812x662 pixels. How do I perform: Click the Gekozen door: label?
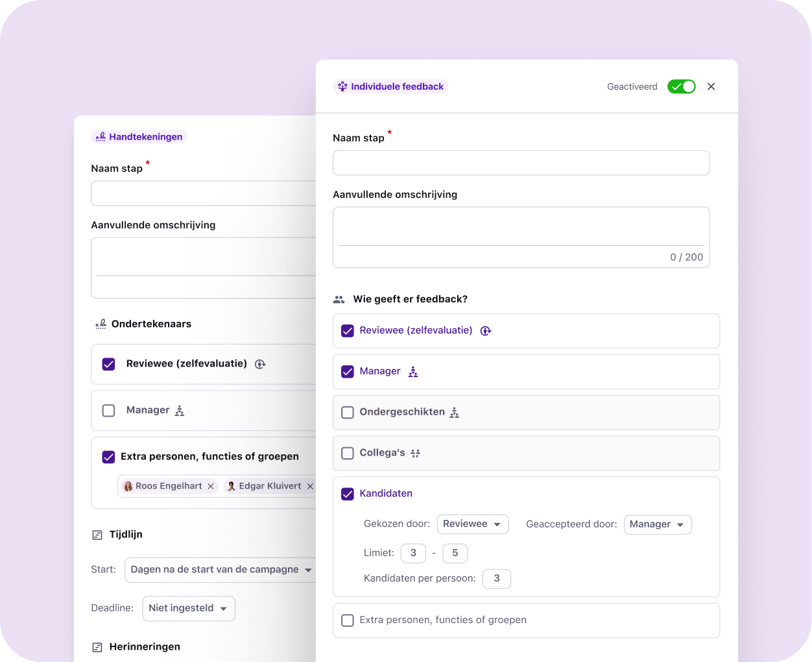397,524
